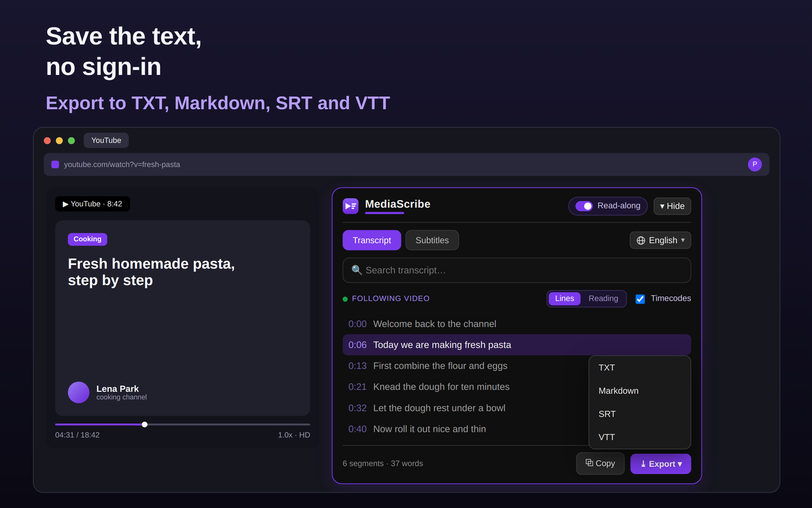Click the red close window dot

pos(47,140)
